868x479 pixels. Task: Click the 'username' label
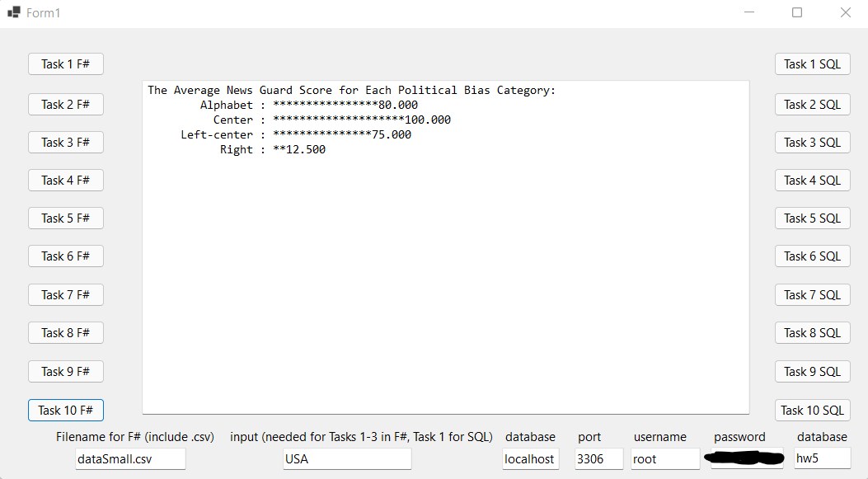click(x=659, y=437)
